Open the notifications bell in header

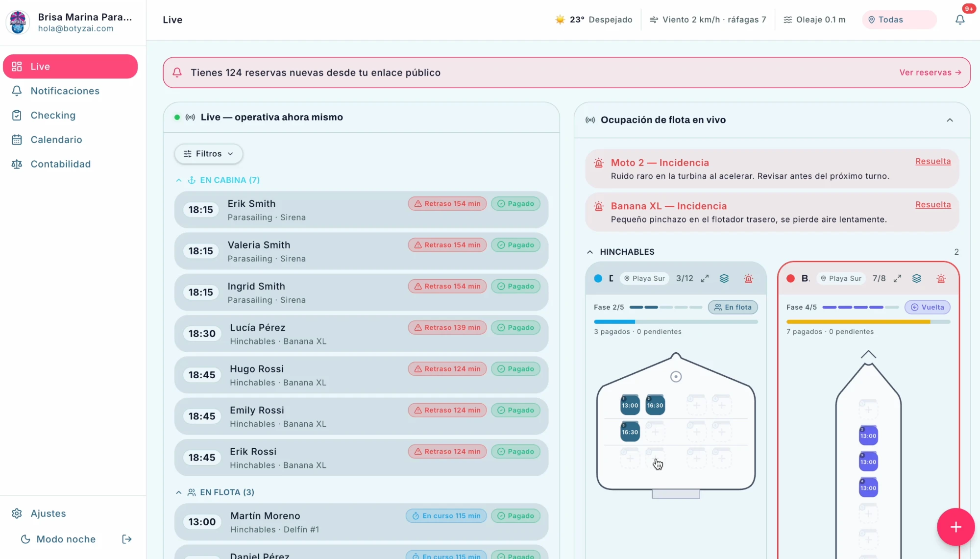pyautogui.click(x=959, y=20)
